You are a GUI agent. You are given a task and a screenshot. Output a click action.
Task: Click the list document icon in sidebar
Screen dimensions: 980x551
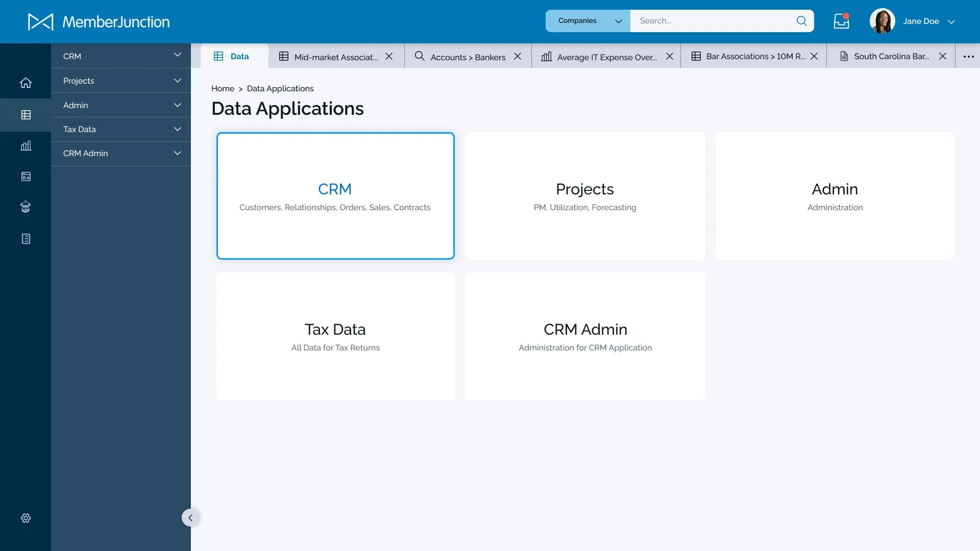point(26,239)
